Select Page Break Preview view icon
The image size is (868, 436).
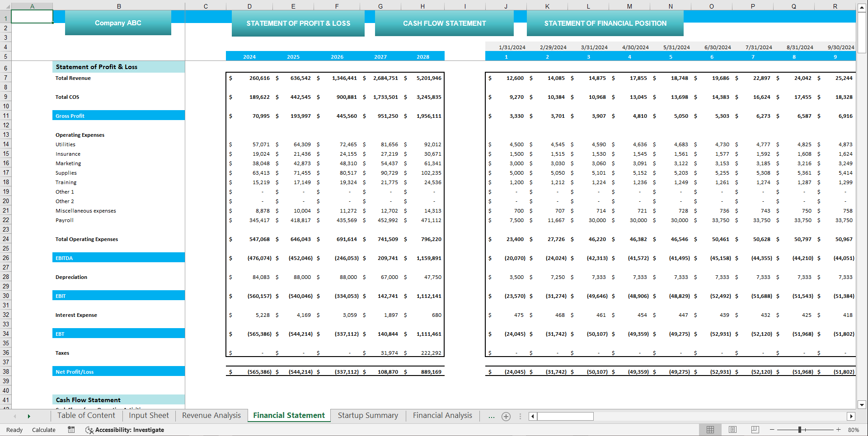pyautogui.click(x=755, y=430)
